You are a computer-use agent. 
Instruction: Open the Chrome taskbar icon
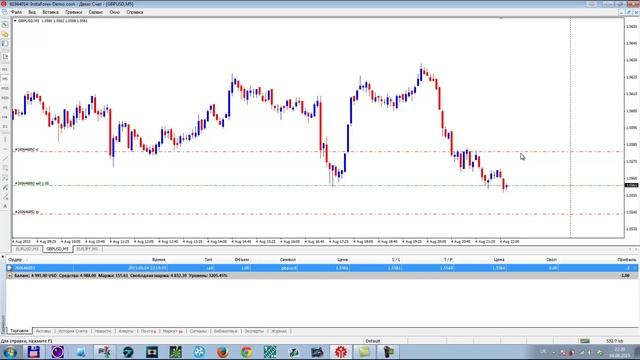point(247,352)
